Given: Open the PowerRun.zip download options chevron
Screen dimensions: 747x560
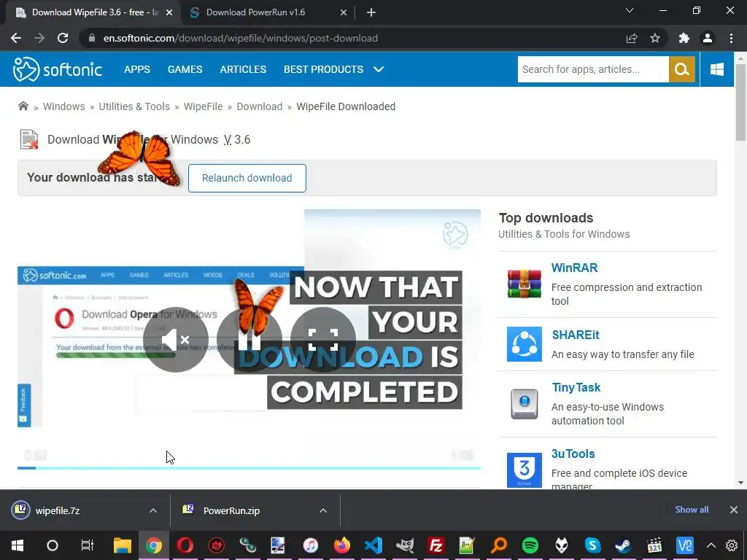Looking at the screenshot, I should (x=323, y=510).
